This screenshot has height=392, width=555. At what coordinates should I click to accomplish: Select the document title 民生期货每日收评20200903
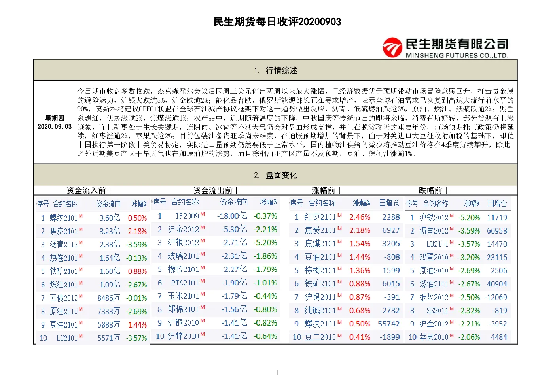coord(277,22)
